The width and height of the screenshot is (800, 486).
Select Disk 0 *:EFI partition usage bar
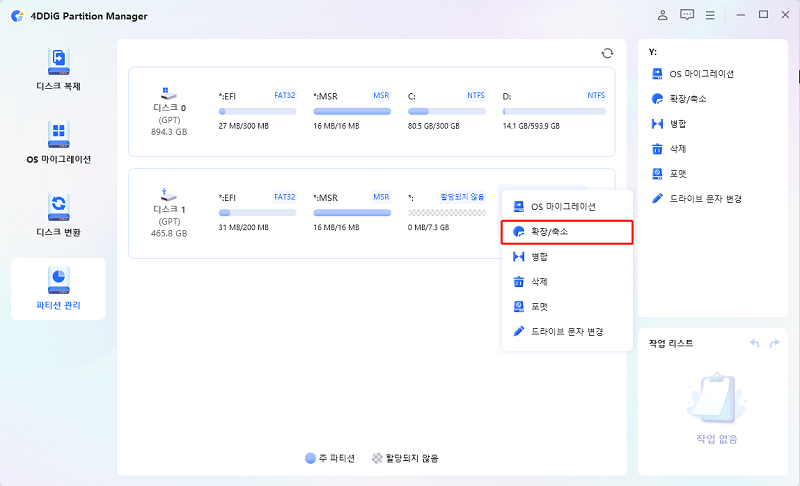[257, 111]
